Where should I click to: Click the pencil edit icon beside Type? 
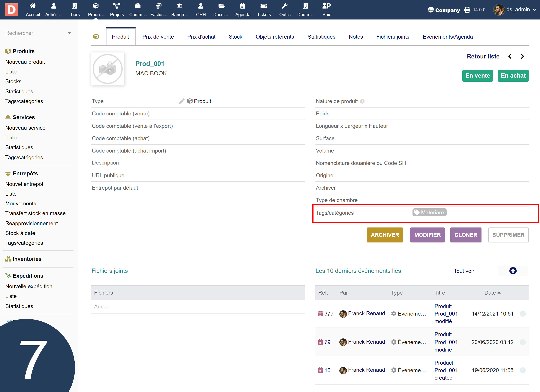pos(182,101)
